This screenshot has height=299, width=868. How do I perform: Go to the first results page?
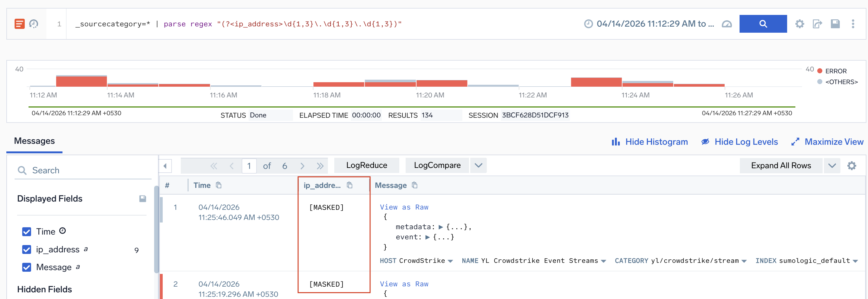[x=214, y=166]
